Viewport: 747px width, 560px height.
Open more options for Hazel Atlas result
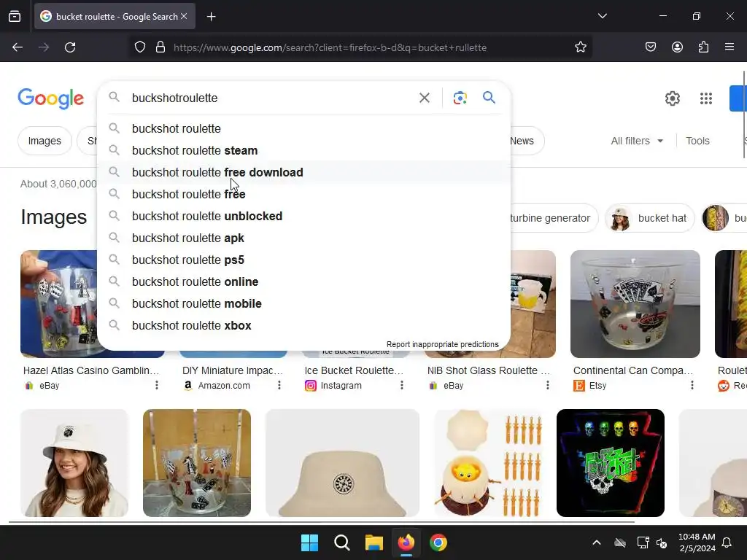(157, 385)
